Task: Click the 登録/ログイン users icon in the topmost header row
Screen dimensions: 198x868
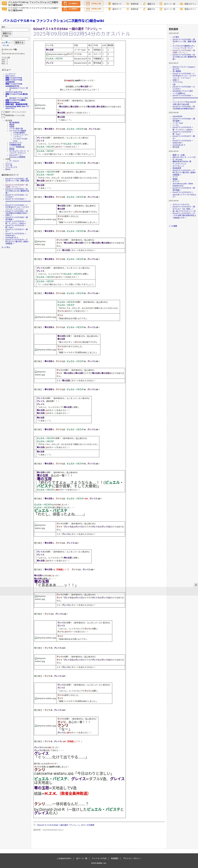Action: (x=181, y=4)
